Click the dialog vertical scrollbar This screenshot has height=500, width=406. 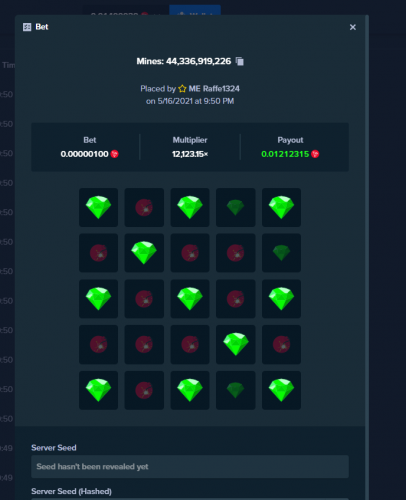(367, 257)
